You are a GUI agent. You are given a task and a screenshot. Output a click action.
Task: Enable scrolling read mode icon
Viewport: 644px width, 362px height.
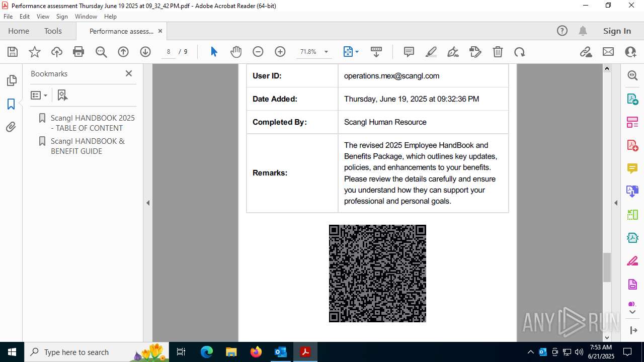coord(376,52)
